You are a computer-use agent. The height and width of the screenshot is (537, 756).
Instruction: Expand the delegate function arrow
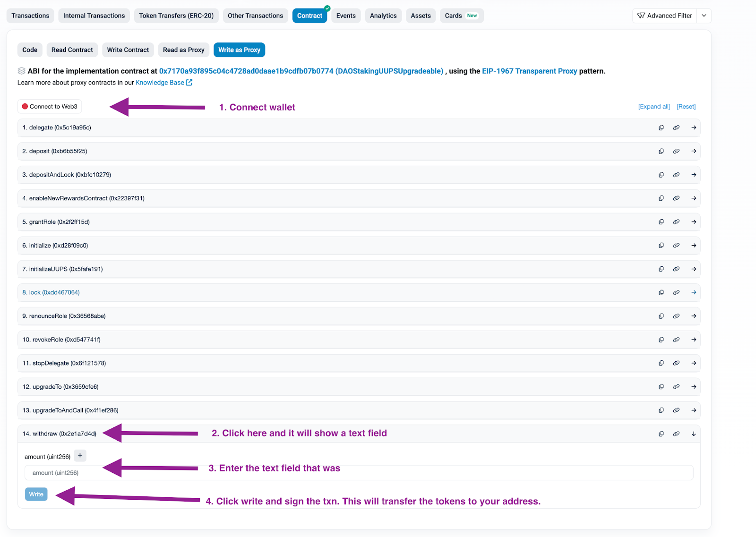coord(694,128)
